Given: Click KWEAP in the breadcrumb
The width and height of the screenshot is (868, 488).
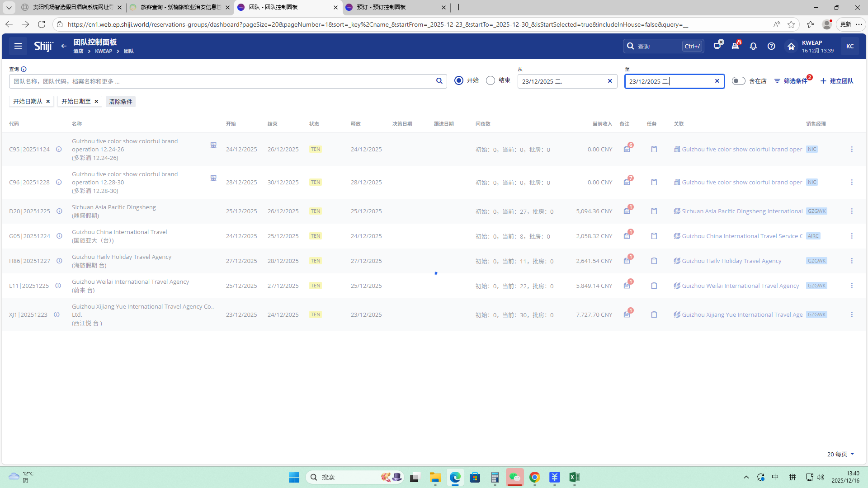Looking at the screenshot, I should pos(104,51).
